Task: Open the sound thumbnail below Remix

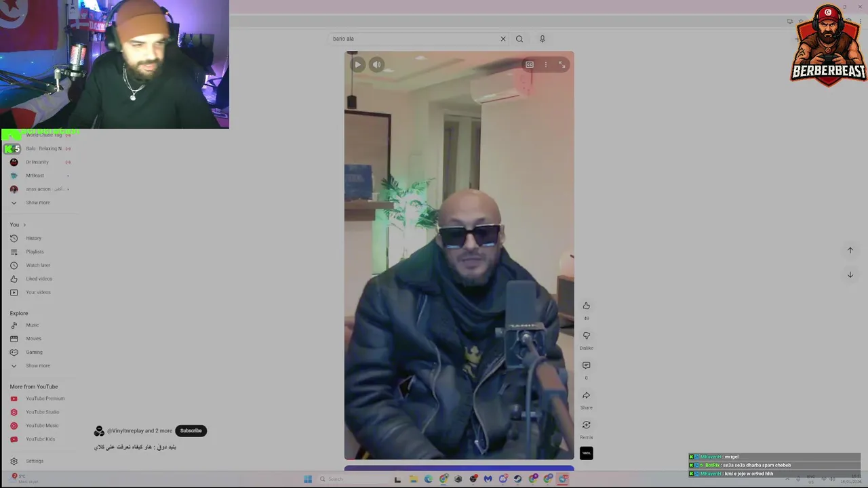Action: [x=587, y=453]
